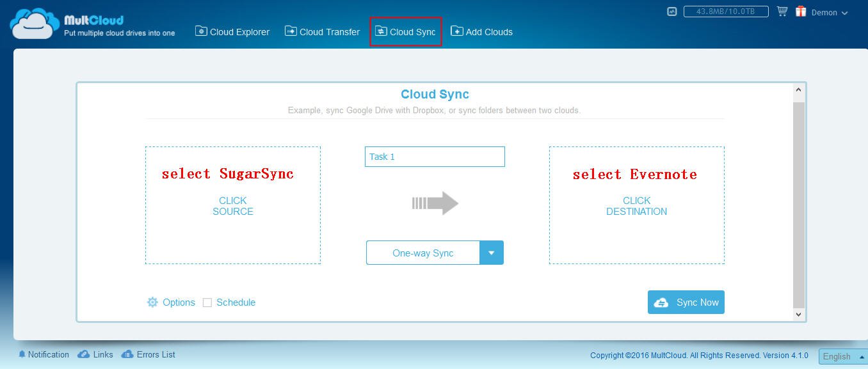This screenshot has width=868, height=369.
Task: Open the English language dropdown
Action: 842,356
